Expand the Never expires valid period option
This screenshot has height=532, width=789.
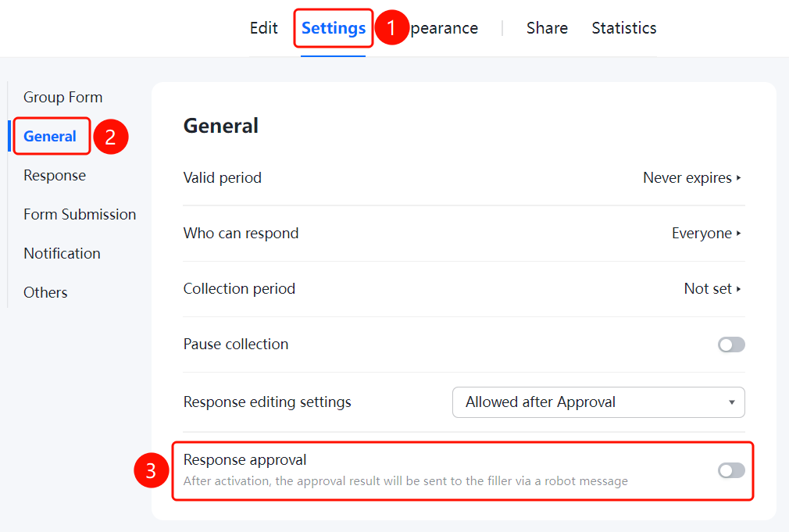tap(692, 177)
